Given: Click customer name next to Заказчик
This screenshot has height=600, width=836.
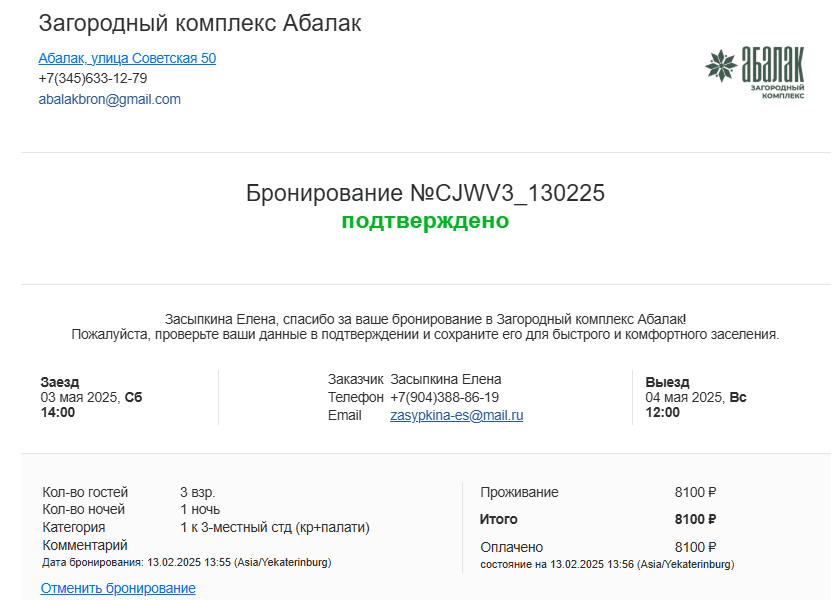Looking at the screenshot, I should [x=445, y=379].
